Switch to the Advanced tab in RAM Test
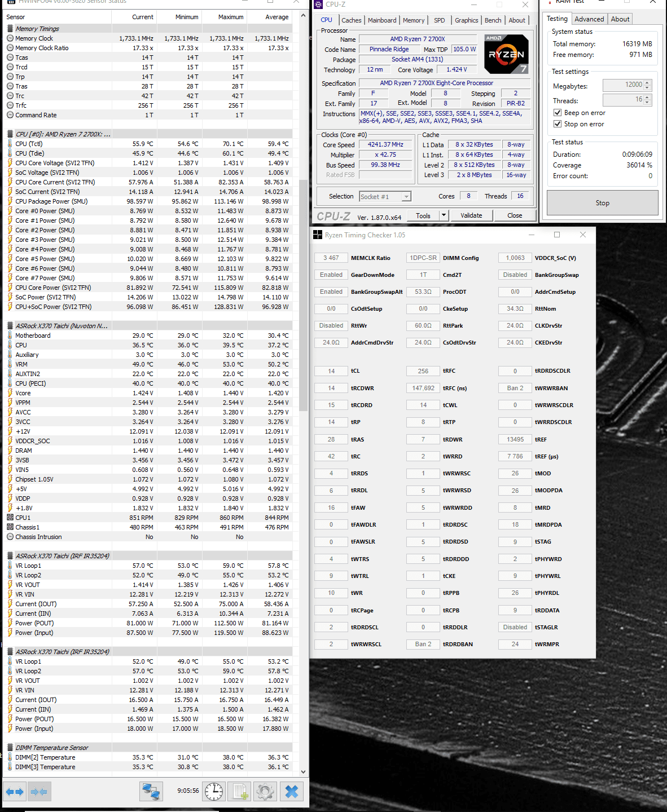This screenshot has width=667, height=812. (x=589, y=19)
